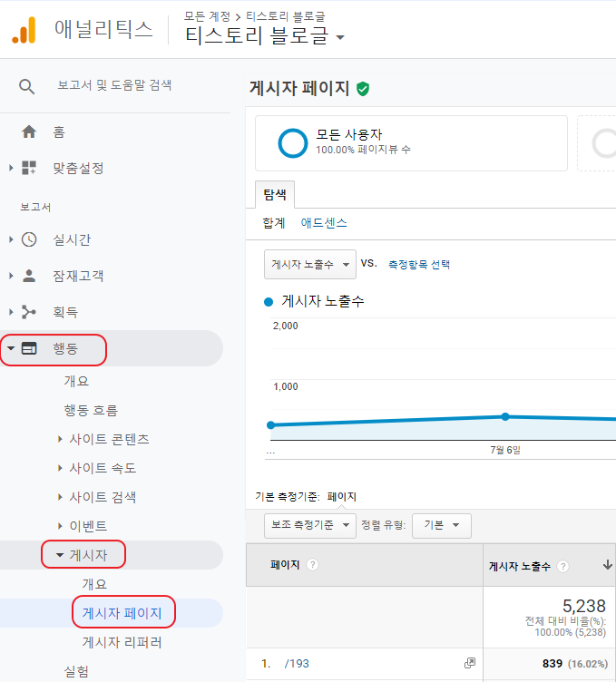Open the /193 page link
This screenshot has width=616, height=682.
[297, 663]
